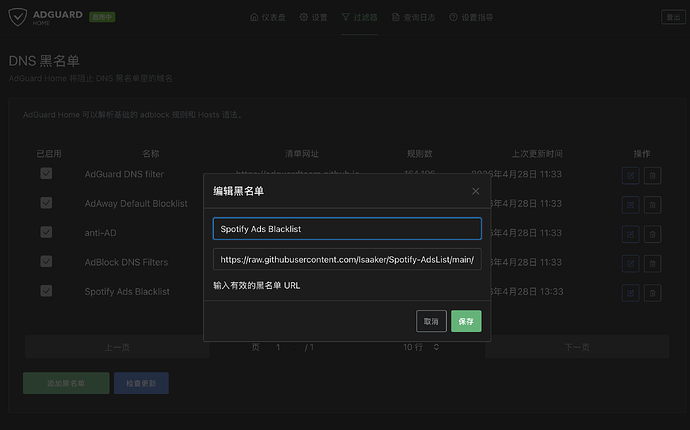Delete the AdGuard DNS filter entry

(653, 176)
